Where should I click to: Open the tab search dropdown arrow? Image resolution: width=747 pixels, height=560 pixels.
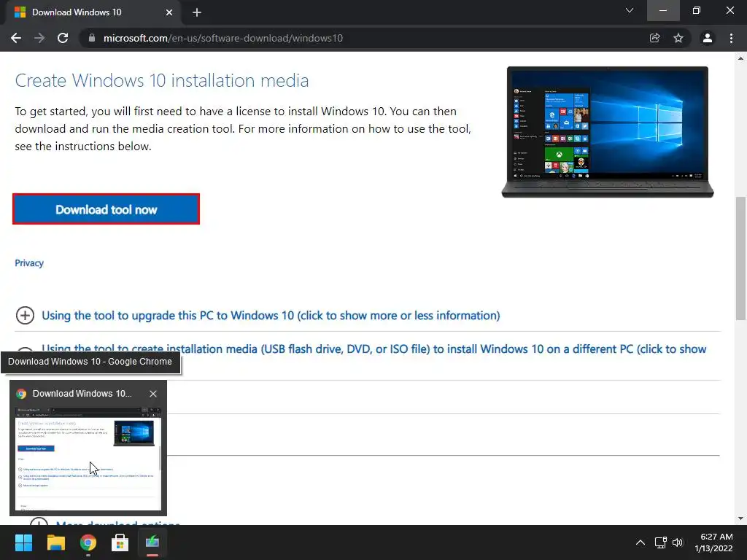click(x=630, y=10)
